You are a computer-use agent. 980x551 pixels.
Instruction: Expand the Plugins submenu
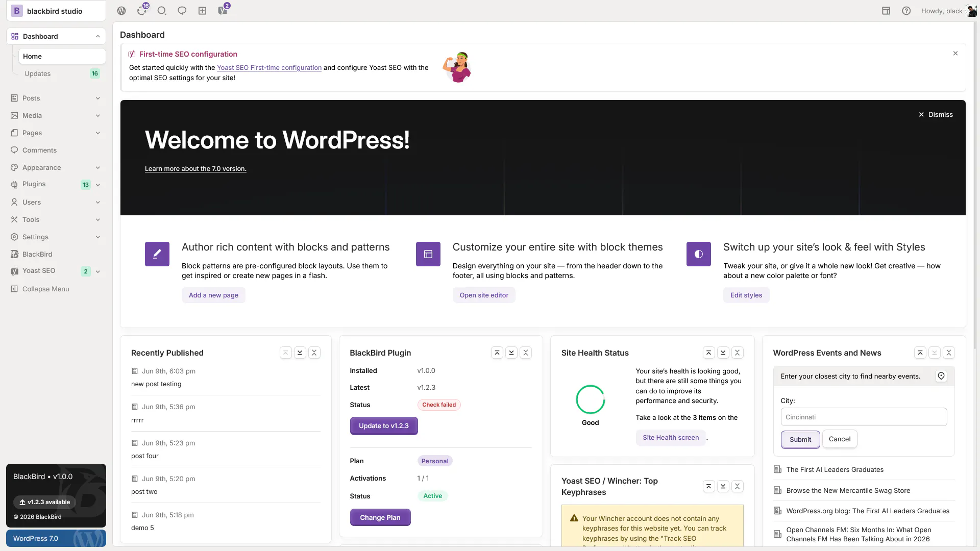[x=97, y=185]
